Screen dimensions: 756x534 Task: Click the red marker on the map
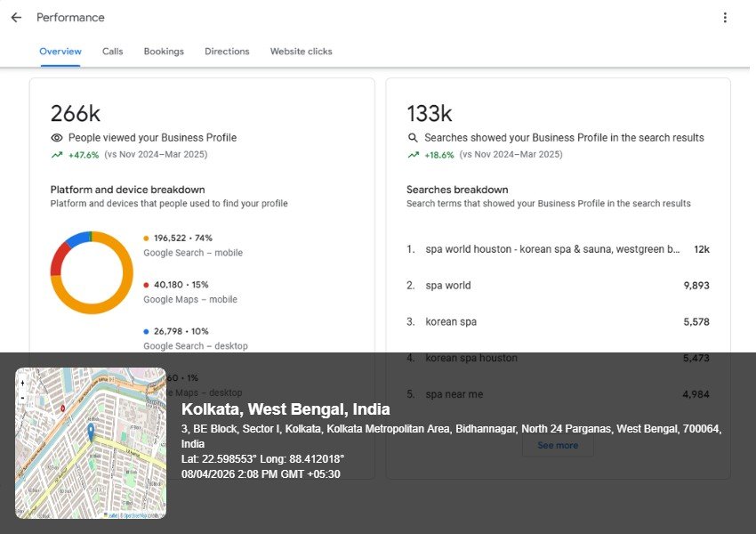[x=62, y=408]
